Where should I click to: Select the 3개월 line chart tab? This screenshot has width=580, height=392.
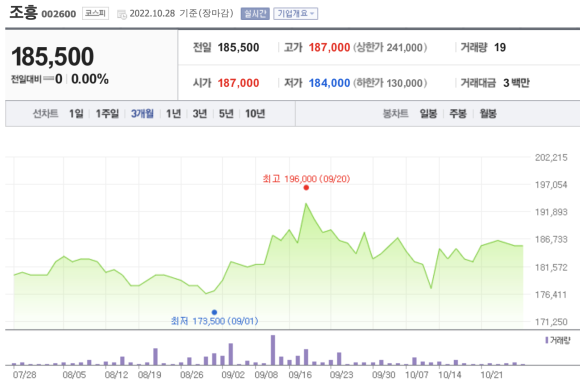click(x=142, y=114)
